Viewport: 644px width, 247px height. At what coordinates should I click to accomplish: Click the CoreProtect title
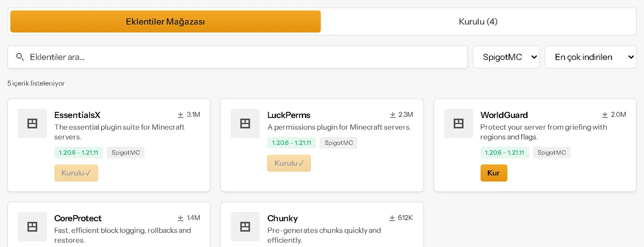pos(78,218)
